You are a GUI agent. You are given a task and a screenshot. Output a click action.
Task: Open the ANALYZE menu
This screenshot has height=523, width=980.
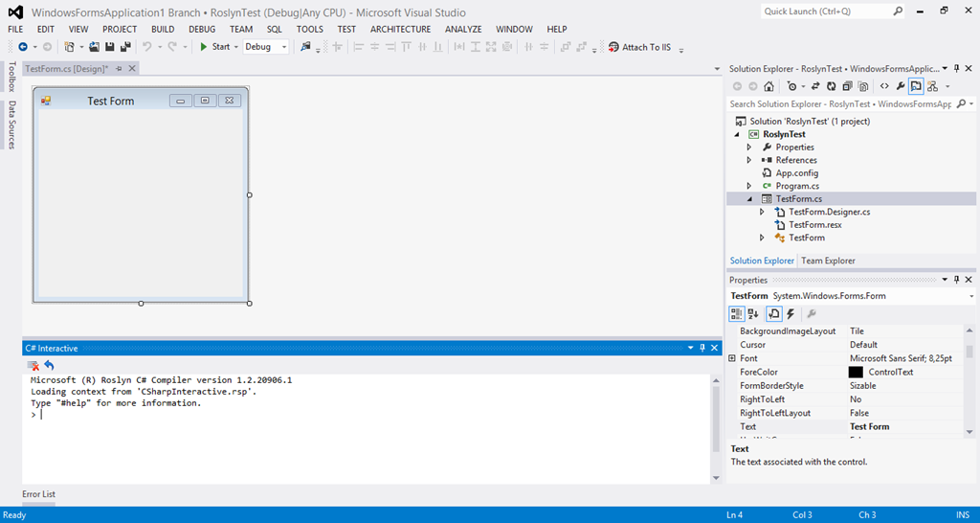tap(463, 29)
